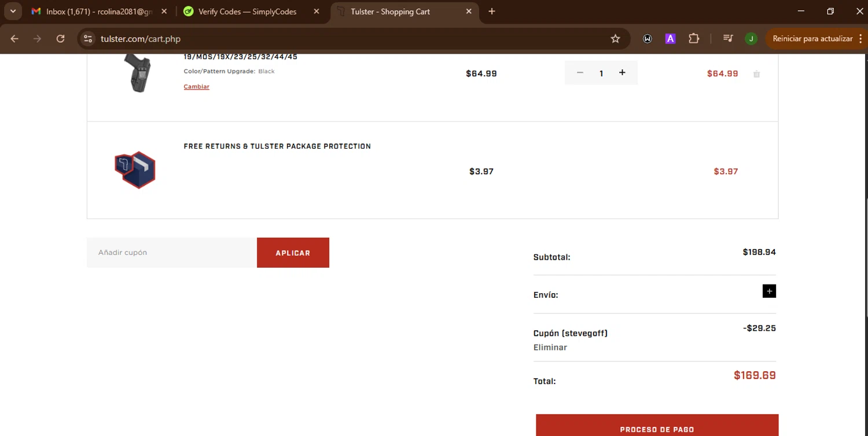The image size is (868, 436).
Task: Close the Gmail Inbox tab
Action: pyautogui.click(x=164, y=12)
